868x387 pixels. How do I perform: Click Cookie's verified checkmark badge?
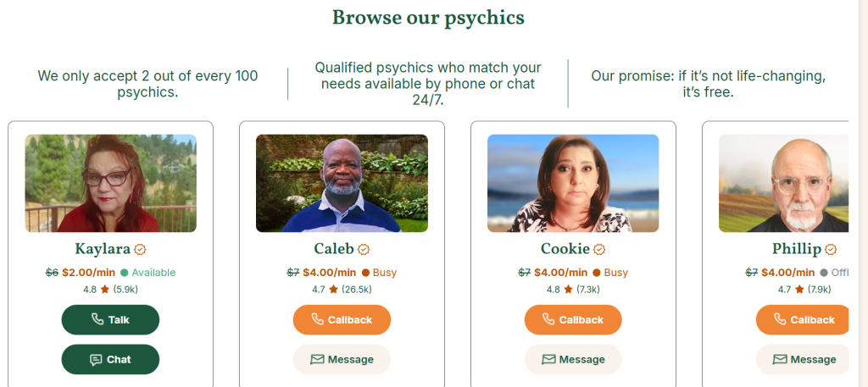pyautogui.click(x=599, y=250)
